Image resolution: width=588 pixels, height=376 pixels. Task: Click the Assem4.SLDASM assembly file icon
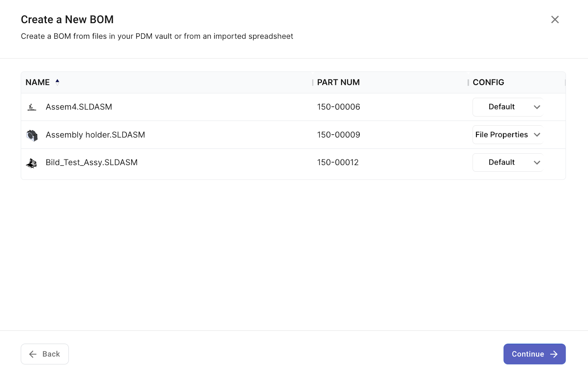(32, 107)
